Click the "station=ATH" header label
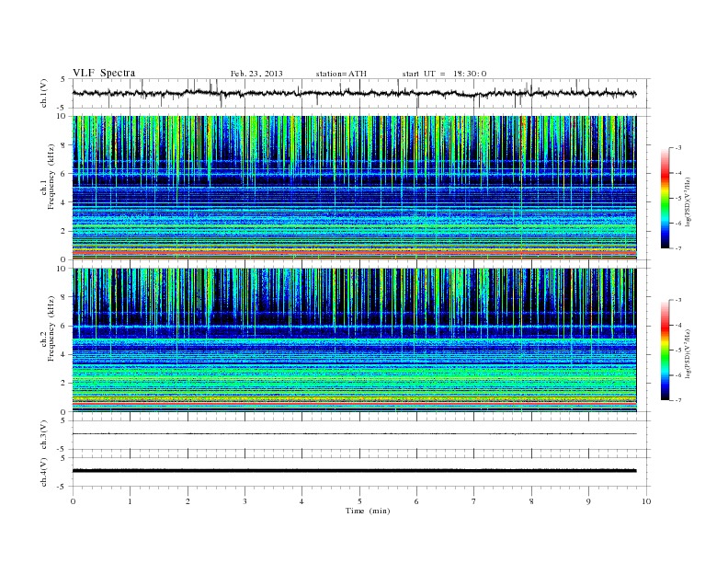The height and width of the screenshot is (563, 728). pos(341,74)
